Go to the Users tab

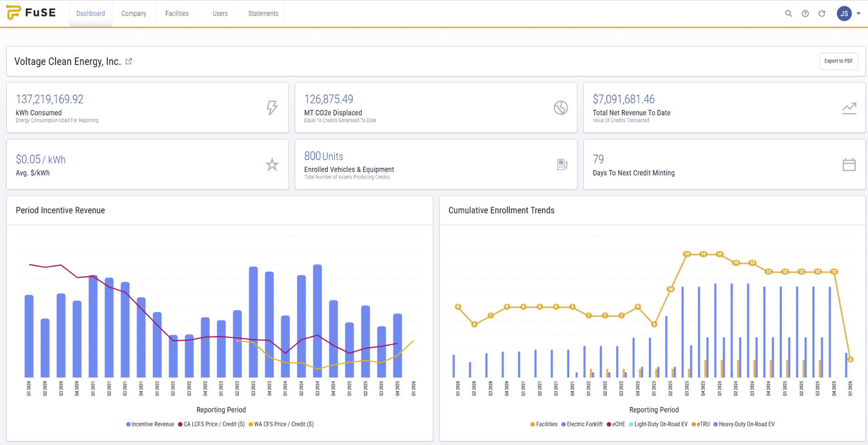point(220,14)
